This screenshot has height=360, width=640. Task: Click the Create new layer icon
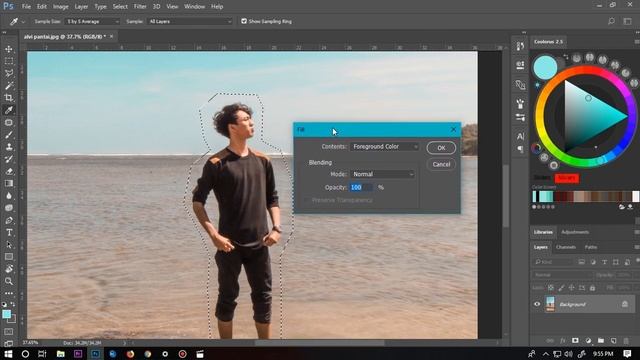pyautogui.click(x=613, y=340)
